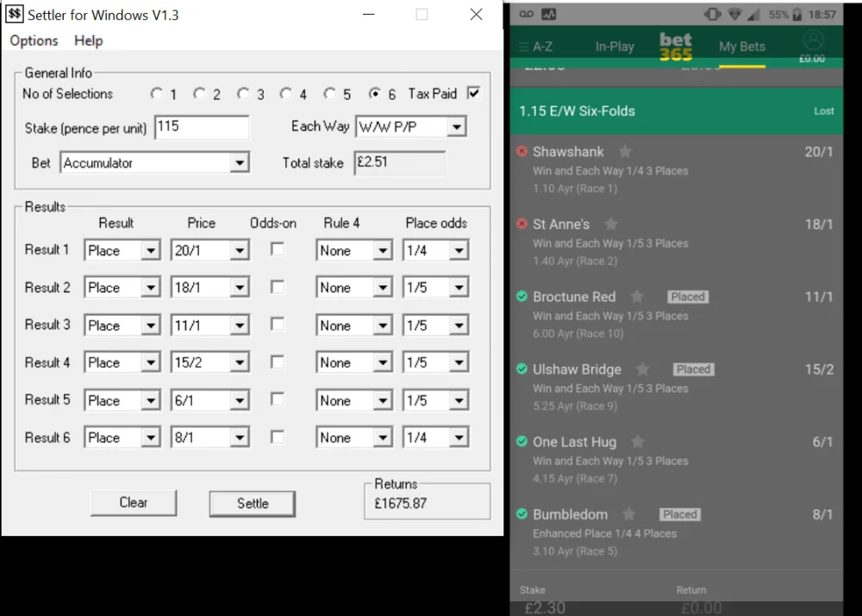
Task: Select 4 selections radio button
Action: 286,93
